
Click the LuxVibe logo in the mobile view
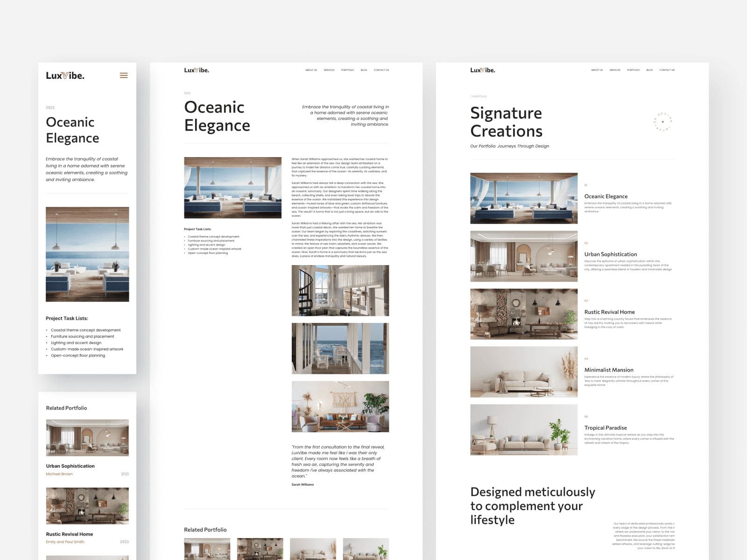[x=65, y=75]
